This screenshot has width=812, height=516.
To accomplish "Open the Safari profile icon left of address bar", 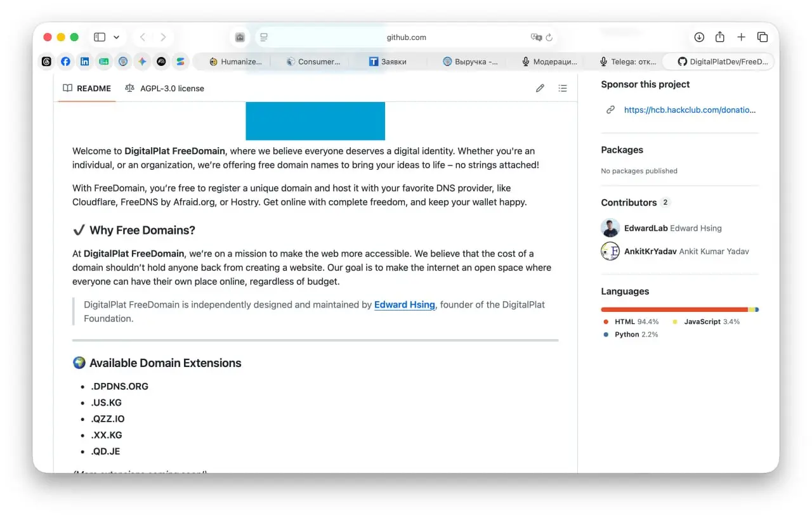I will coord(240,37).
